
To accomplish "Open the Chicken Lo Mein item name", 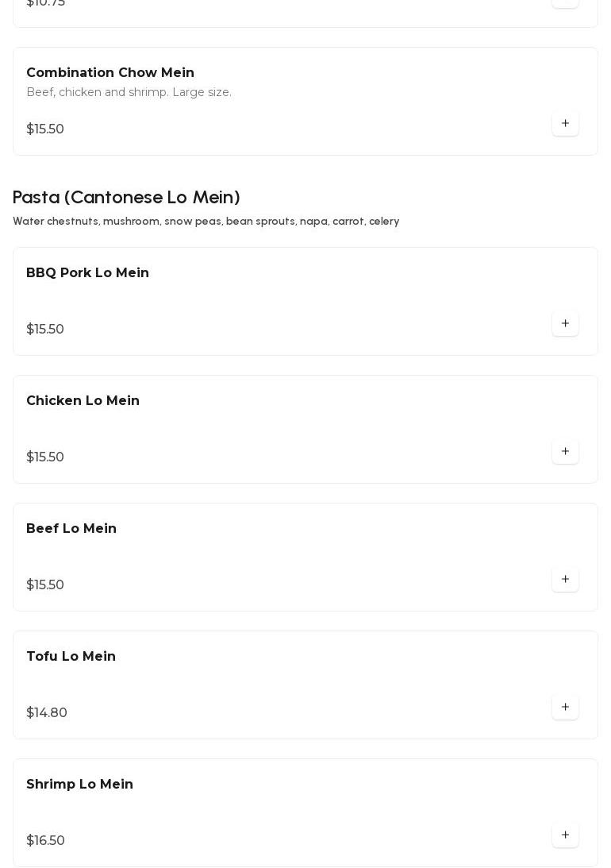I will pyautogui.click(x=83, y=401).
